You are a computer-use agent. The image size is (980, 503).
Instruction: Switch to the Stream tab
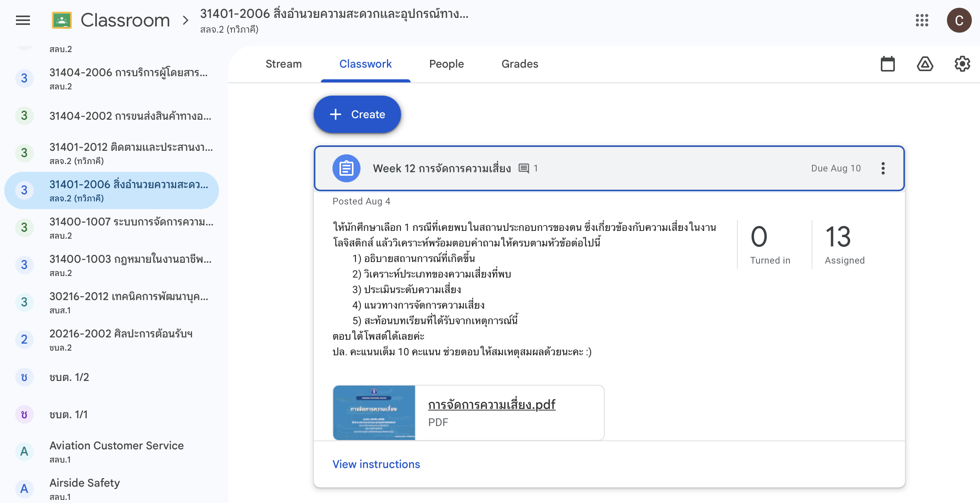tap(283, 64)
